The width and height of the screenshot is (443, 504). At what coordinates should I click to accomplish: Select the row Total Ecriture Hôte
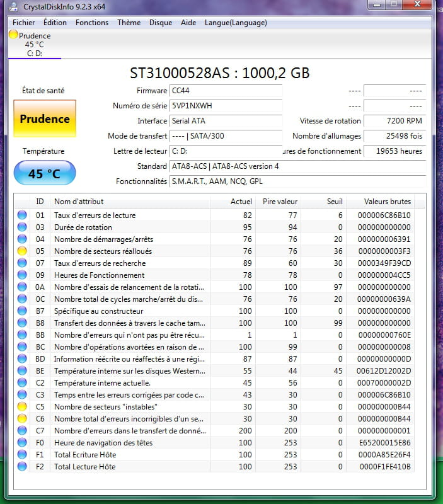(214, 454)
